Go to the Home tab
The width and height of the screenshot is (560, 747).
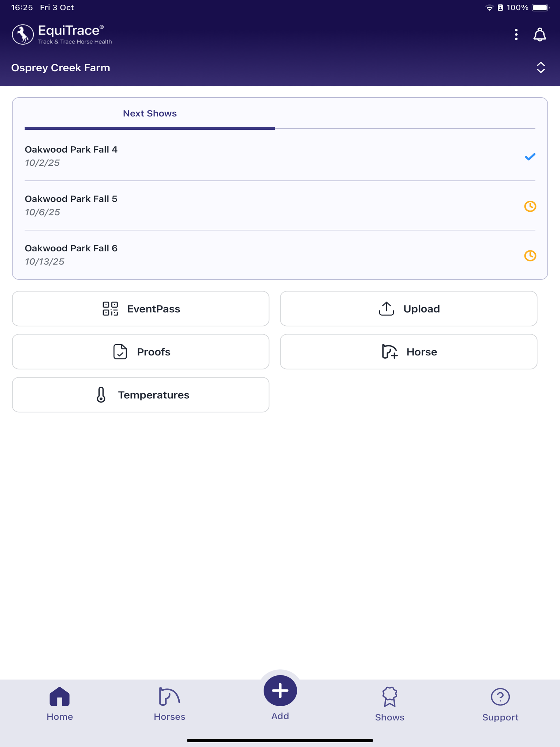[x=59, y=704]
